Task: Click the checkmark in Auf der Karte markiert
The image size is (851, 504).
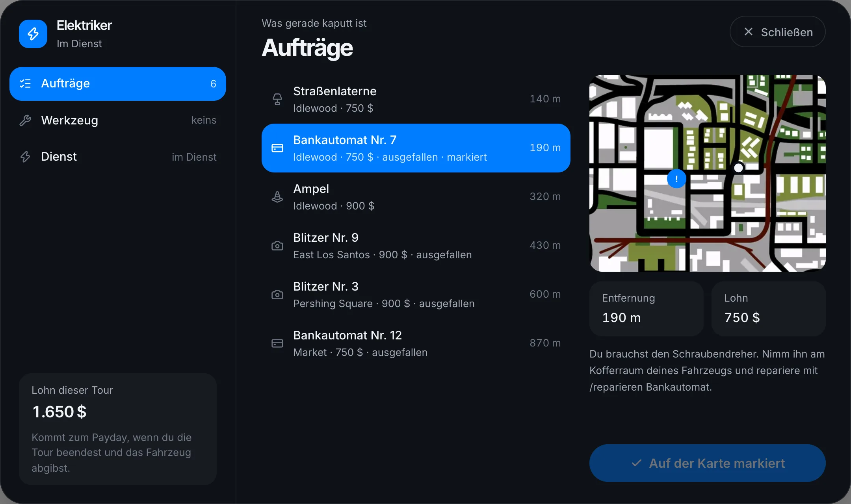Action: tap(637, 463)
